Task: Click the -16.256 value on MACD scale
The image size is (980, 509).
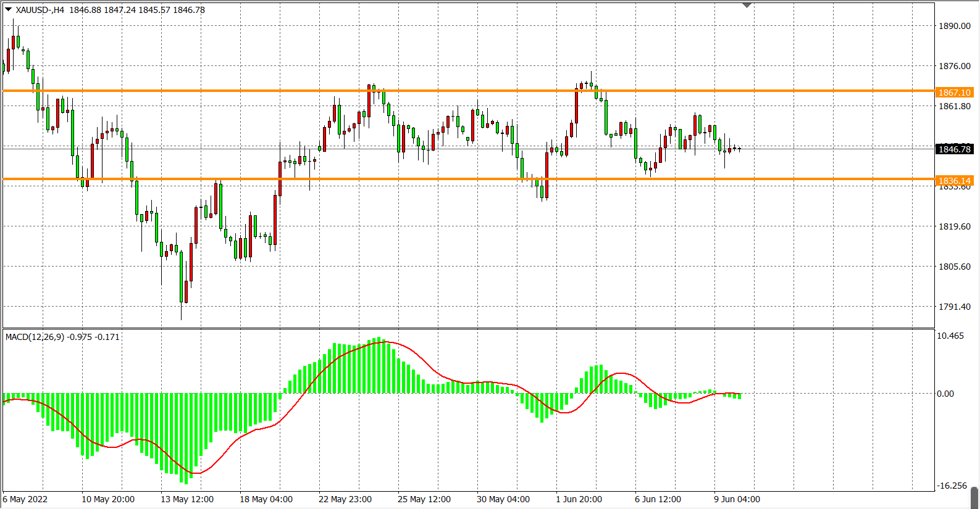Action: (952, 486)
